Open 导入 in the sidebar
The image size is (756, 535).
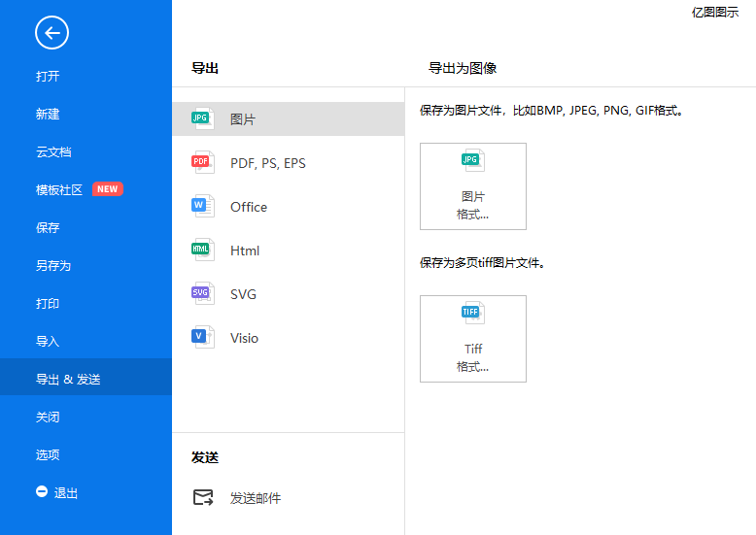48,341
